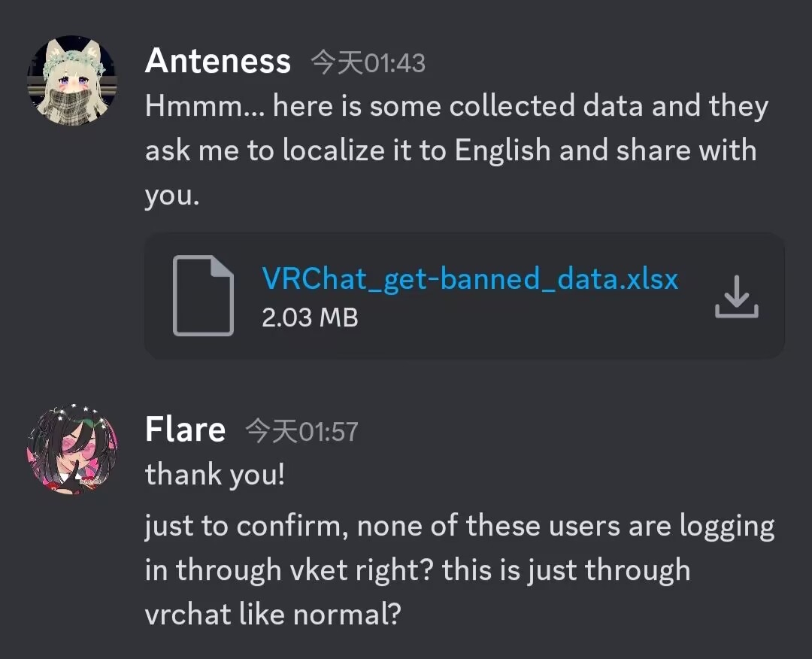Open the VRChat_get-banned_data.xlsx file link
Image resolution: width=812 pixels, height=659 pixels.
click(x=470, y=279)
